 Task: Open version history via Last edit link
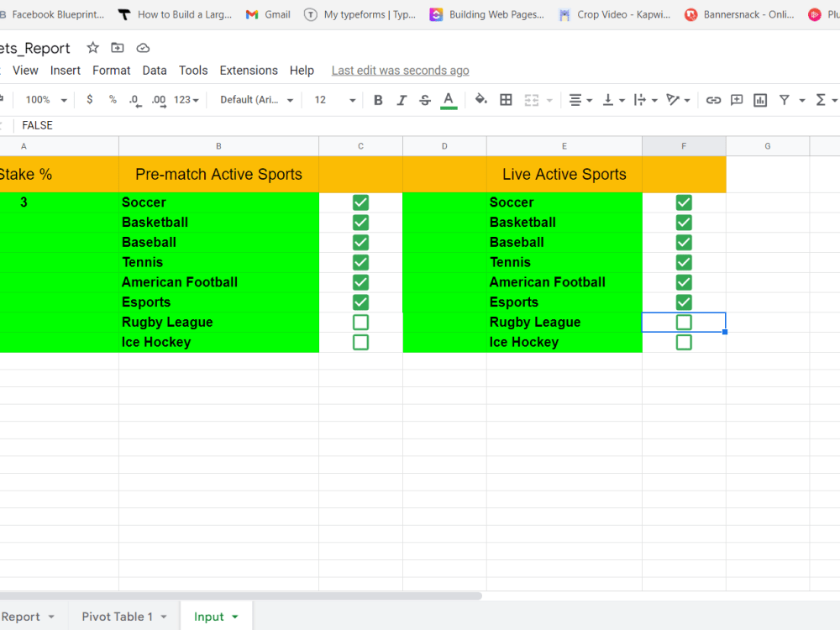(x=400, y=71)
